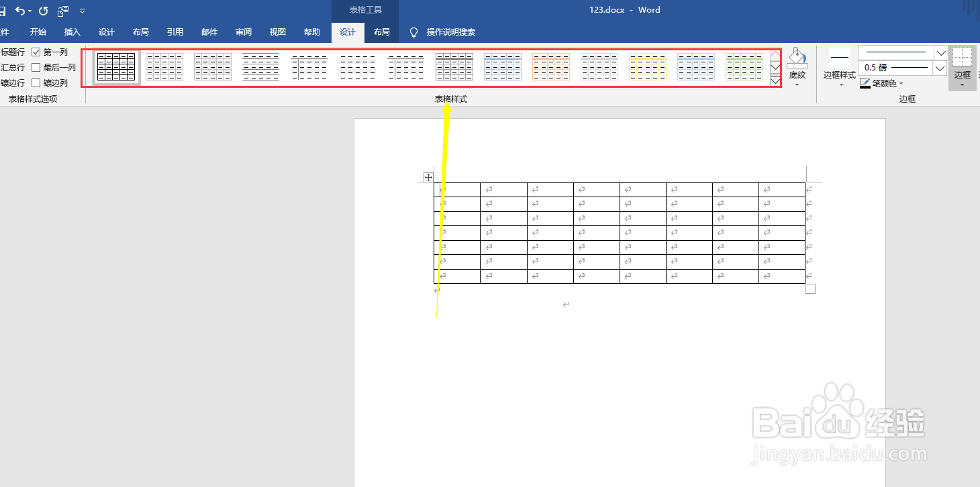Click the Repeat circular arrow icon
The image size is (980, 487).
(44, 11)
